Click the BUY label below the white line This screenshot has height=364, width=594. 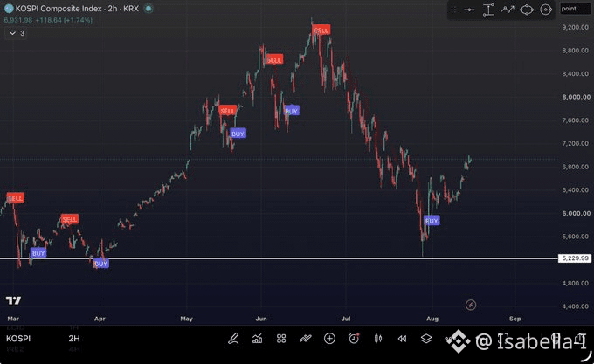[100, 264]
